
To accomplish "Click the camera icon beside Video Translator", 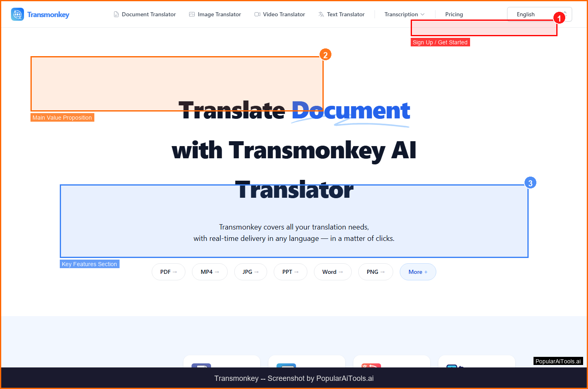I will click(x=257, y=14).
